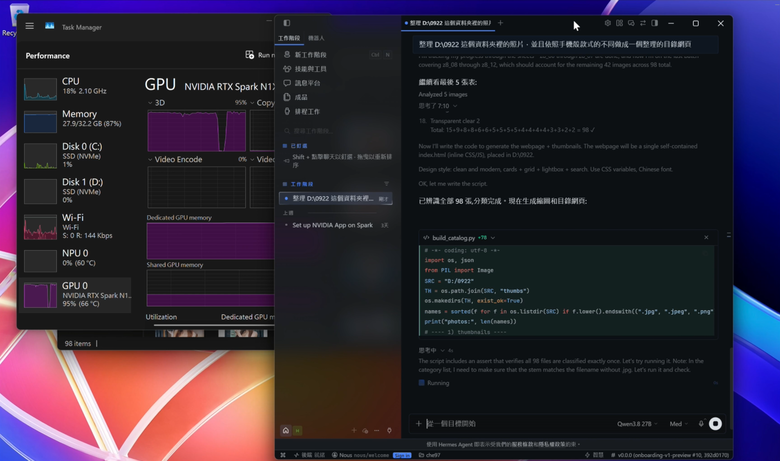Open the settings gear icon in Hermes title bar
The image size is (780, 461).
(x=607, y=23)
